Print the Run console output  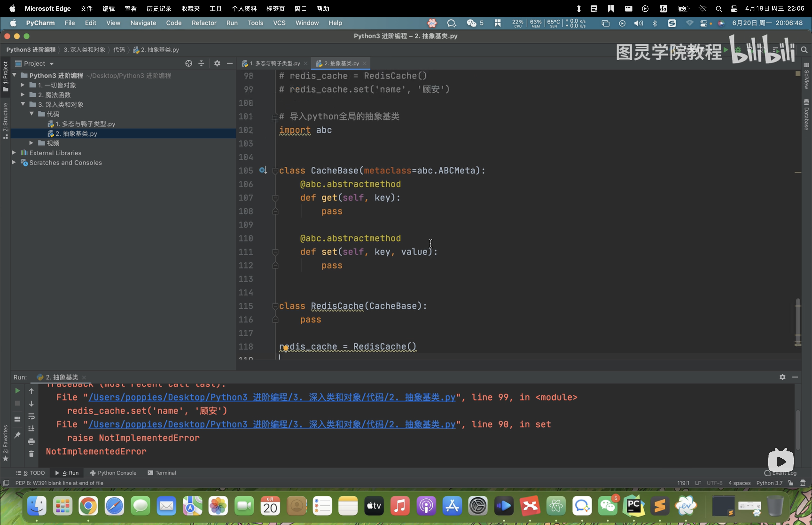pyautogui.click(x=31, y=442)
